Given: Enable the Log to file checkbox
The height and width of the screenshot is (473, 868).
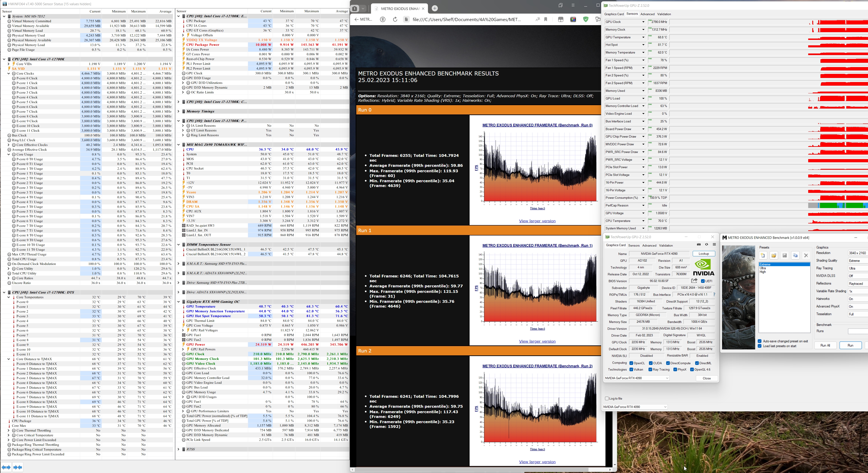Looking at the screenshot, I should click(607, 398).
